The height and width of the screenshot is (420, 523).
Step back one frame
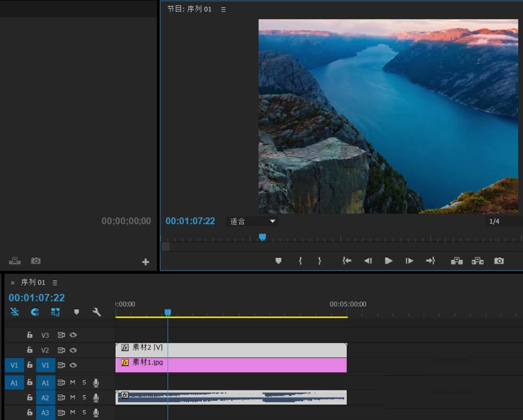pos(368,261)
